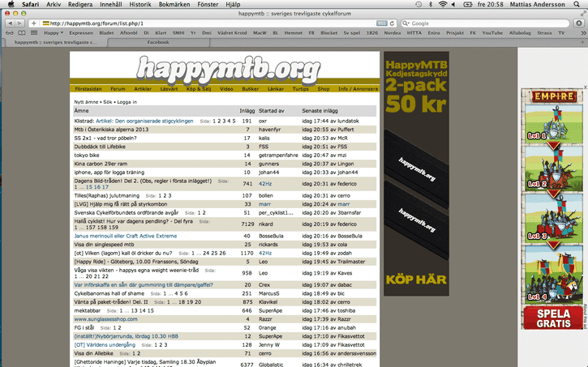Open the Apple menu

point(11,4)
